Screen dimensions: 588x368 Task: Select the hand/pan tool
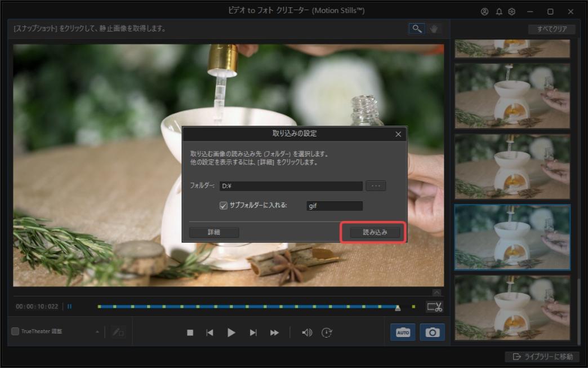click(433, 28)
